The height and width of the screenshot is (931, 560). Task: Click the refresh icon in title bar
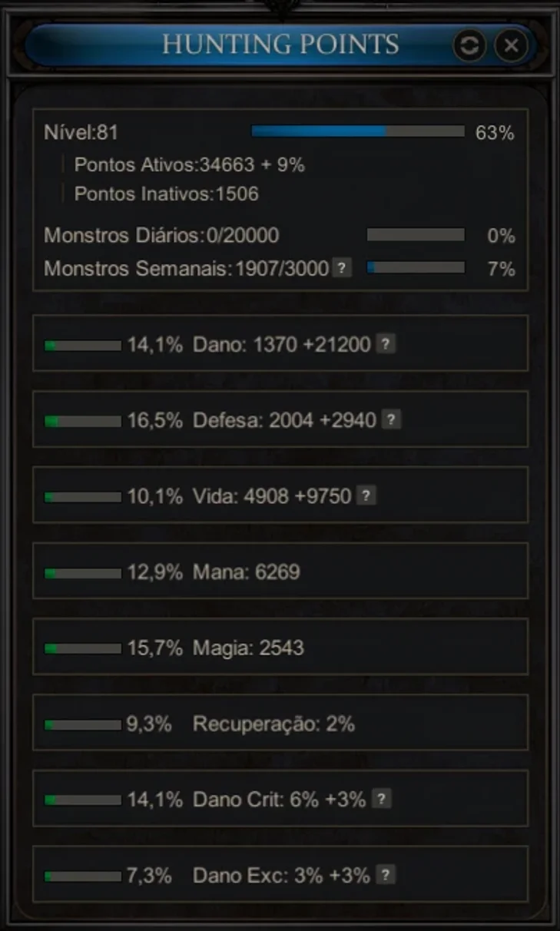coord(469,46)
